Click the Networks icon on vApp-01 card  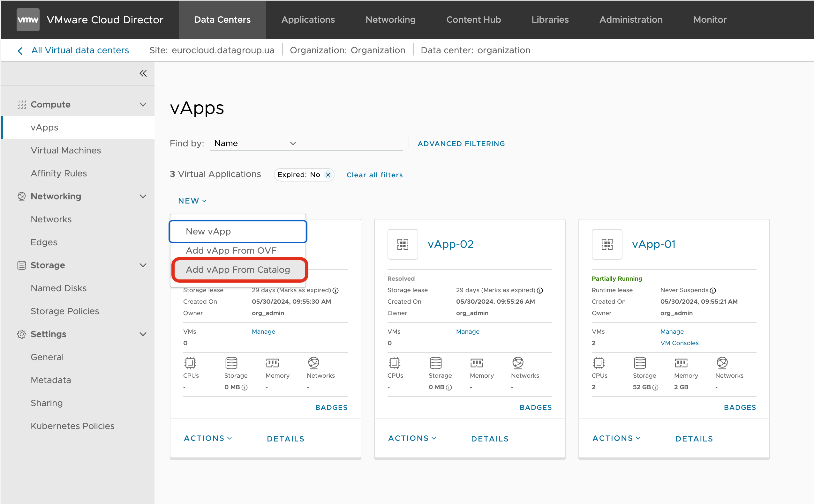point(722,363)
